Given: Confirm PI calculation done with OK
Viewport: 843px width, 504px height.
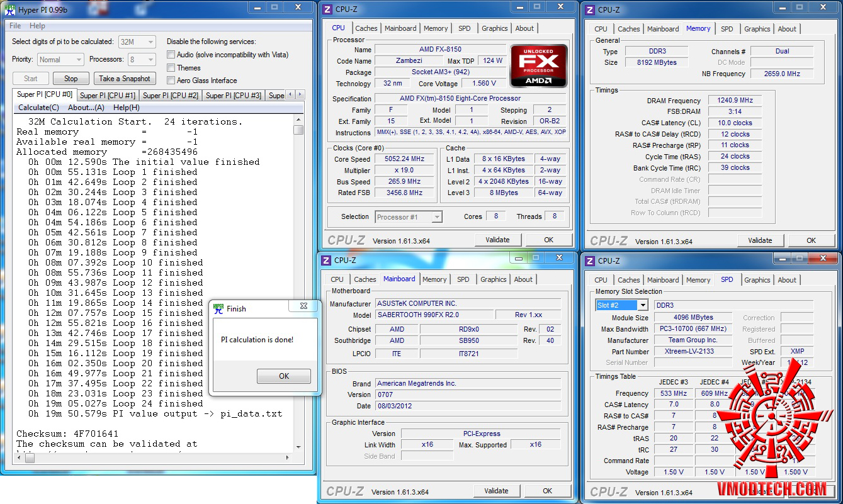Looking at the screenshot, I should (284, 376).
